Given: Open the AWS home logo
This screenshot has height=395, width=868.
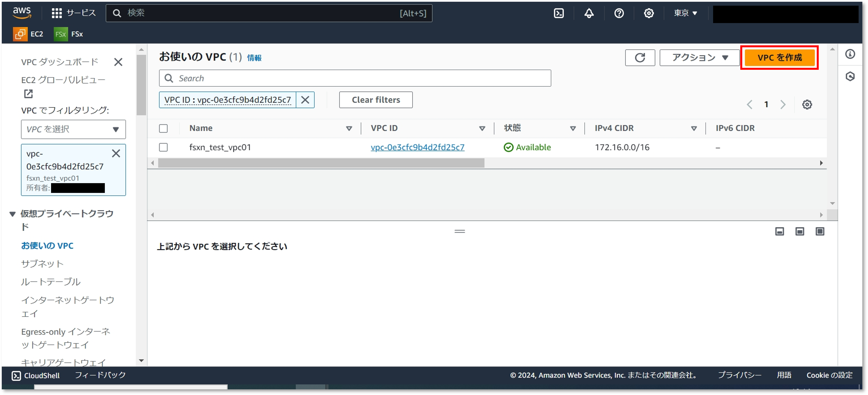Looking at the screenshot, I should pyautogui.click(x=22, y=13).
